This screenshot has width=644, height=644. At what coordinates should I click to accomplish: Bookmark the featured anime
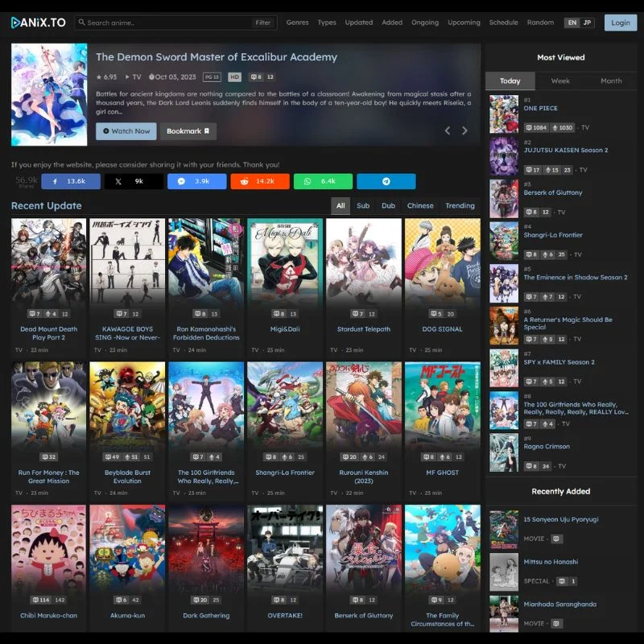coord(188,131)
